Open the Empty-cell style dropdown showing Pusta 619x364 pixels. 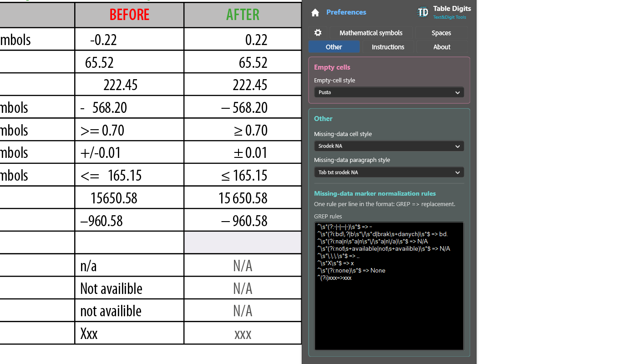[389, 92]
